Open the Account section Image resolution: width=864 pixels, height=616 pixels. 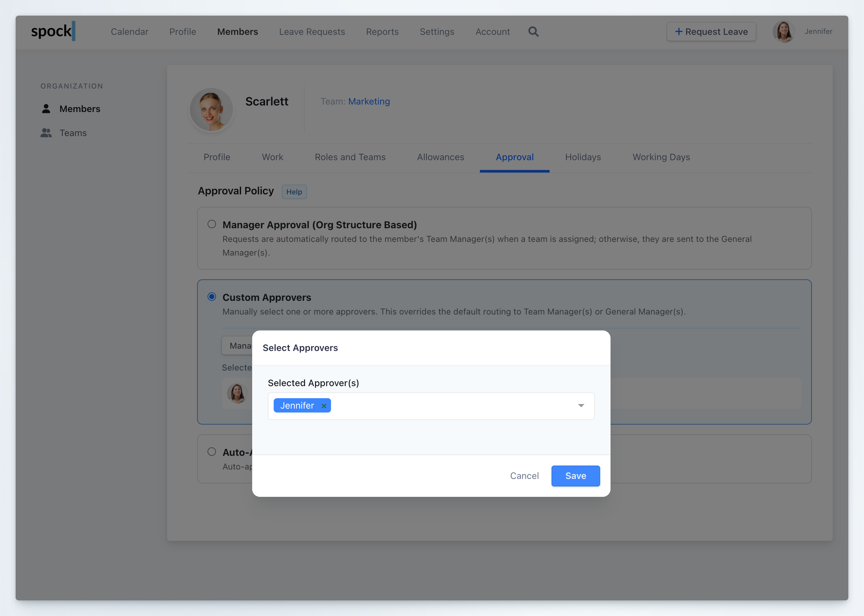click(x=493, y=32)
